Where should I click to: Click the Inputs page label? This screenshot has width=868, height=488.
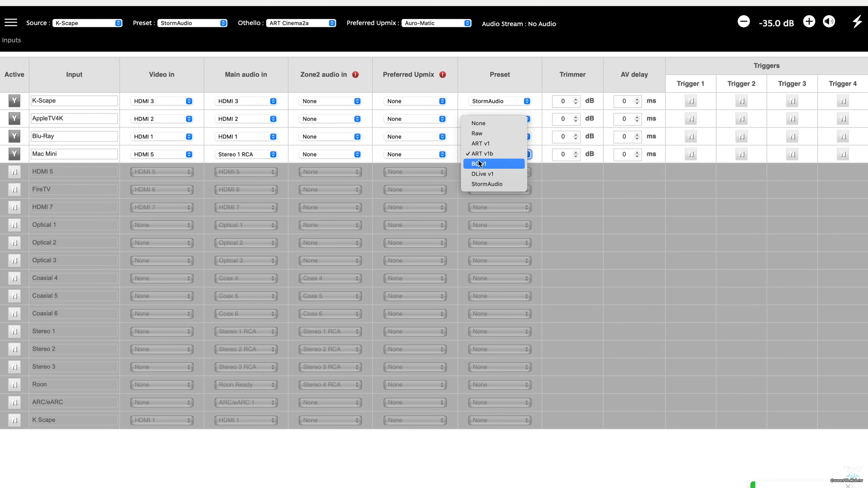[12, 40]
